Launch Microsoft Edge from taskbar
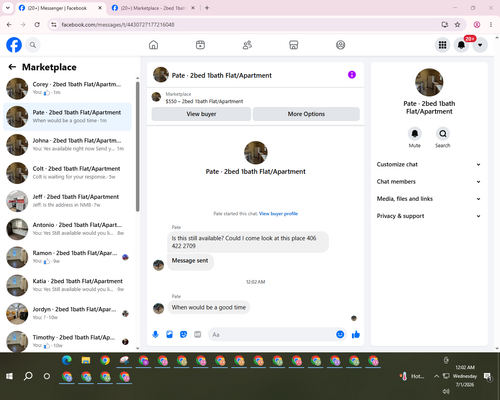The width and height of the screenshot is (500, 400). 67,360
